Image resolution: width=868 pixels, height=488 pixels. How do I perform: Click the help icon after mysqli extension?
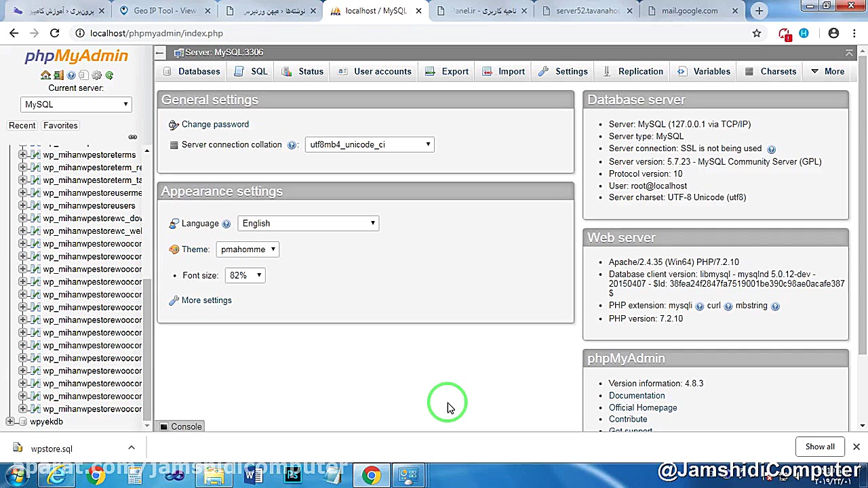(699, 306)
